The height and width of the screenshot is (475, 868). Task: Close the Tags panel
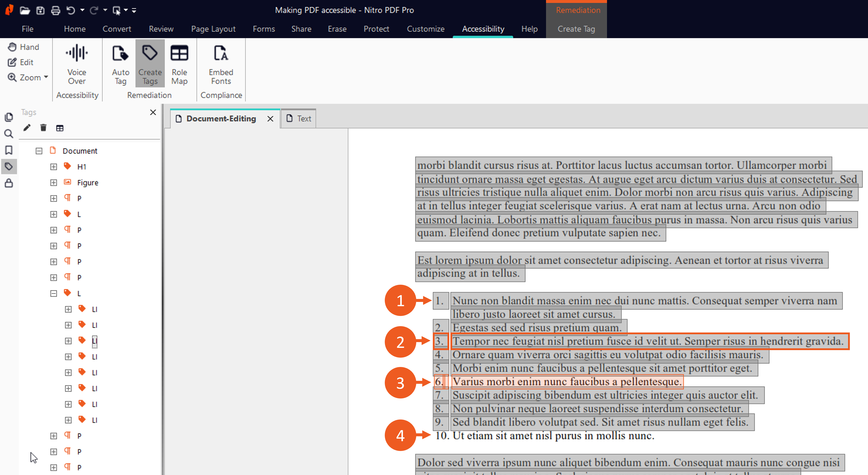pyautogui.click(x=153, y=112)
